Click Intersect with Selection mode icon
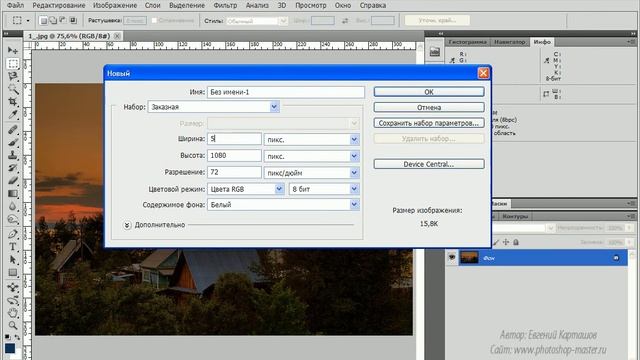Screen dimensions: 640x360 pos(73,20)
